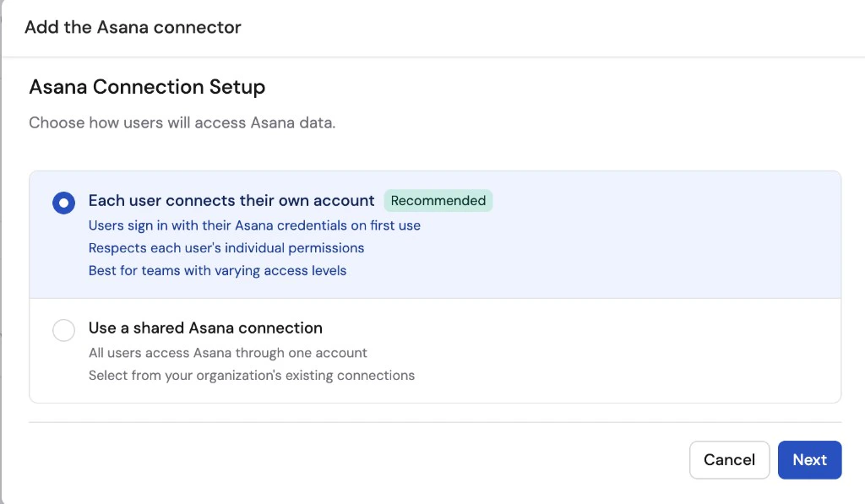Click the shared connection option card
Screen dimensions: 865x504
pos(435,350)
